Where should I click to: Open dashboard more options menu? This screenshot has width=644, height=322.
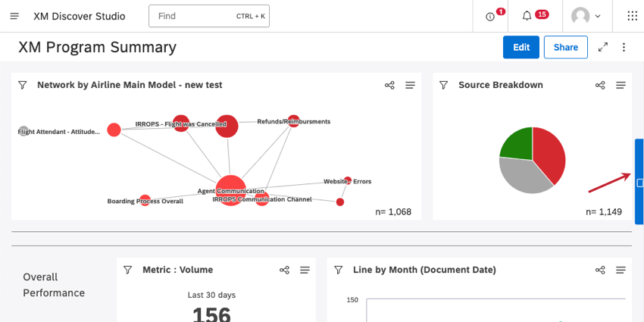(624, 47)
